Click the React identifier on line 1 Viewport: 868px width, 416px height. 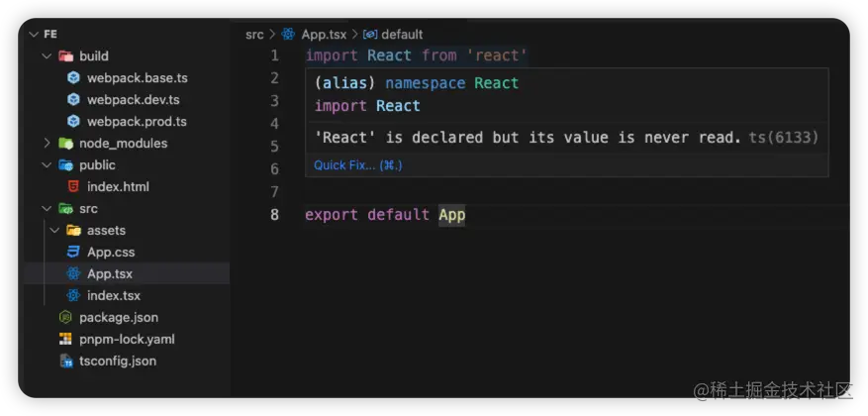tap(389, 55)
